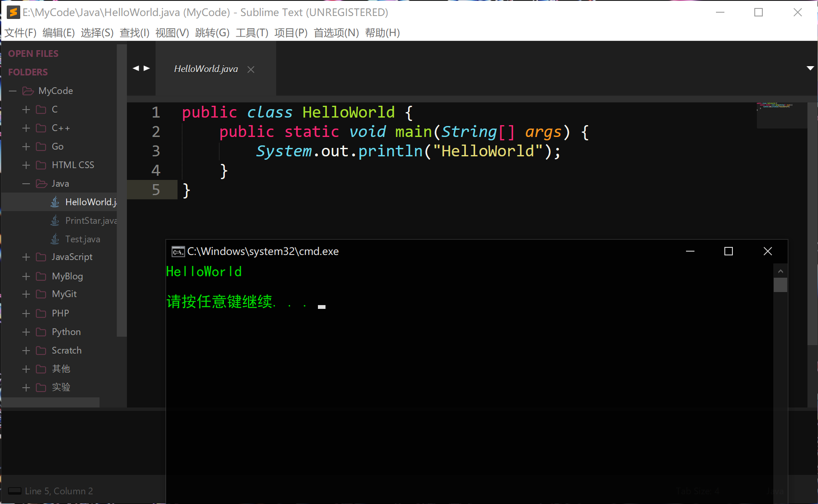818x504 pixels.
Task: Open the 查找(I) menu
Action: point(135,33)
